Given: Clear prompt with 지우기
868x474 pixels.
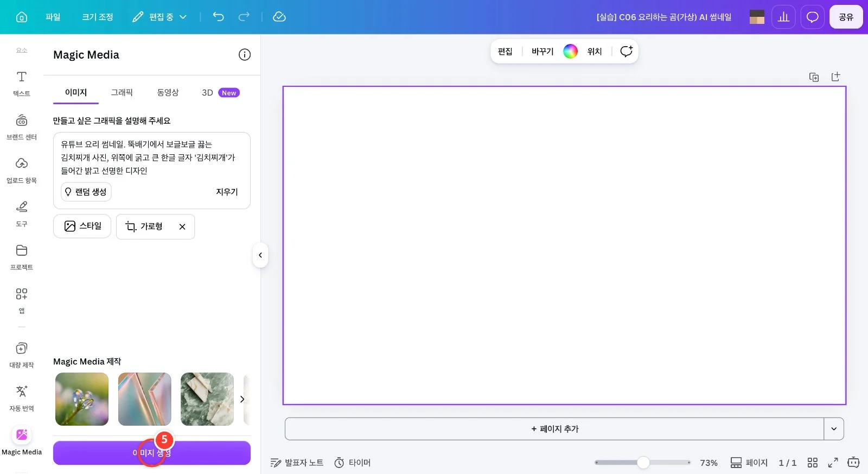Looking at the screenshot, I should pos(227,192).
